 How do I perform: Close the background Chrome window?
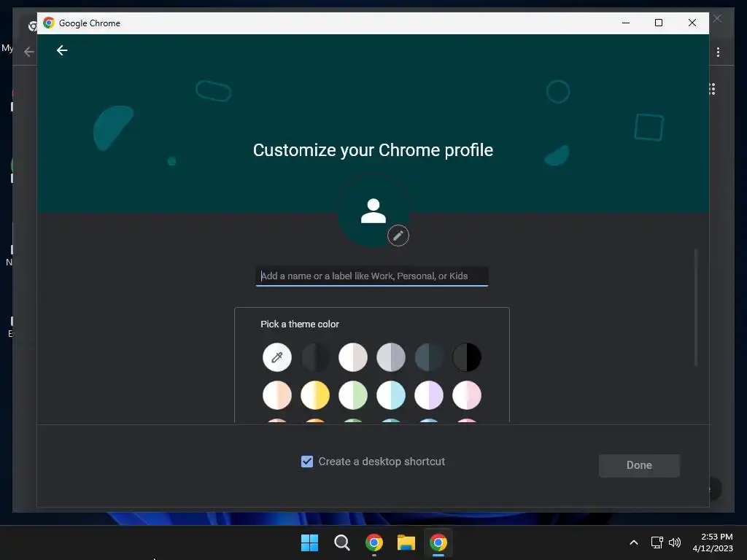pos(718,18)
